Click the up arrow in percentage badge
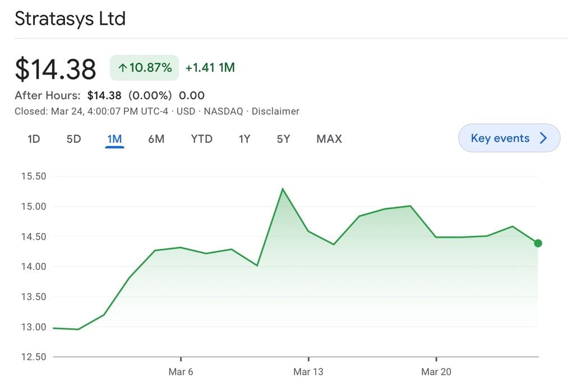Image resolution: width=568 pixels, height=392 pixels. click(x=122, y=68)
